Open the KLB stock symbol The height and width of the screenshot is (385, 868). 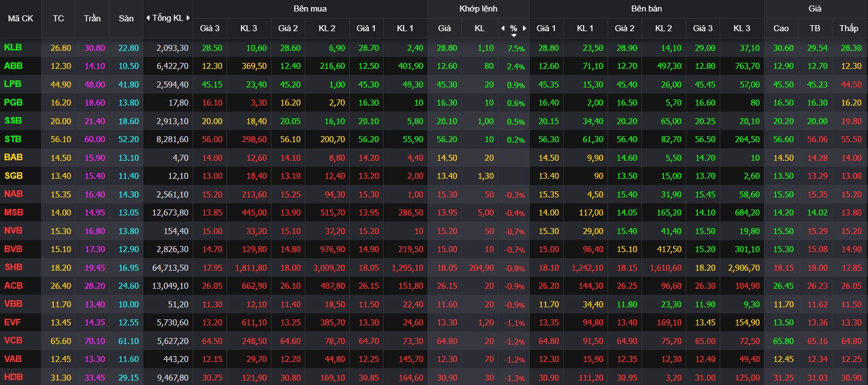pos(13,48)
